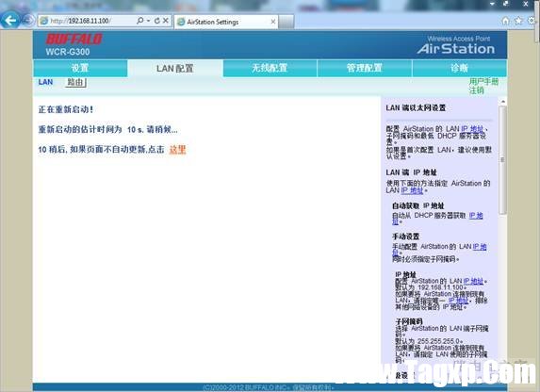Viewport: 540px width, 392px height.
Task: Open the browser home icon
Action: pyautogui.click(x=505, y=21)
